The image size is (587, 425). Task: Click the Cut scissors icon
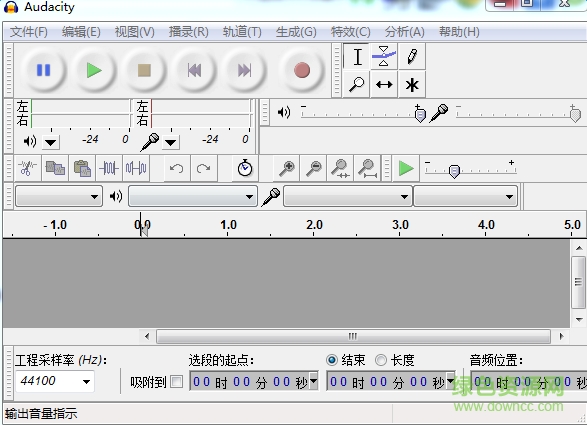[27, 169]
